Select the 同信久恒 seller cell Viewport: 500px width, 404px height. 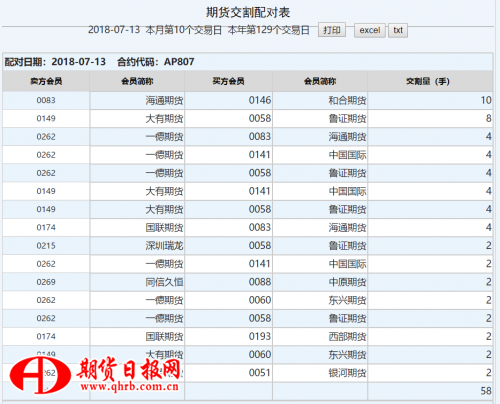coord(137,282)
